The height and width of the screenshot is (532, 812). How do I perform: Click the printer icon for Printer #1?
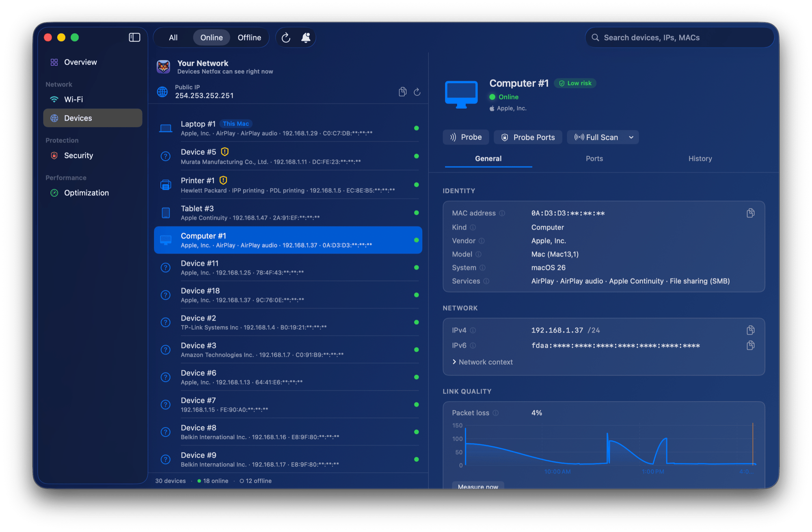point(166,185)
